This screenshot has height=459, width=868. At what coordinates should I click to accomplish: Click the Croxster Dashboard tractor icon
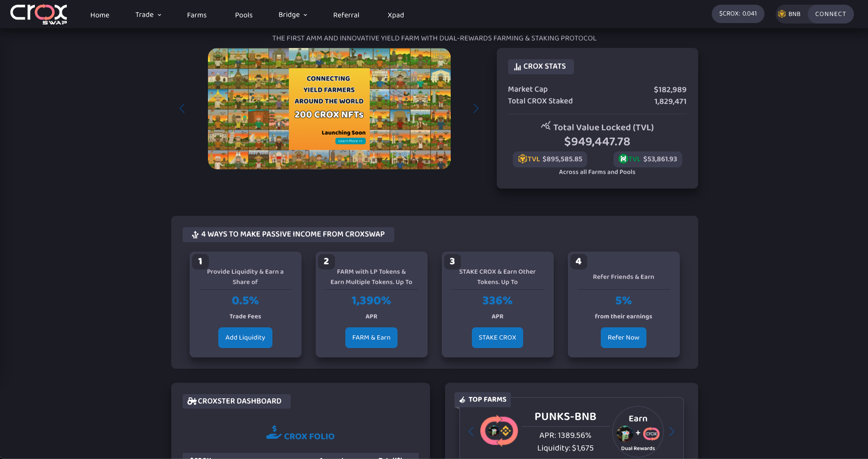pos(191,401)
